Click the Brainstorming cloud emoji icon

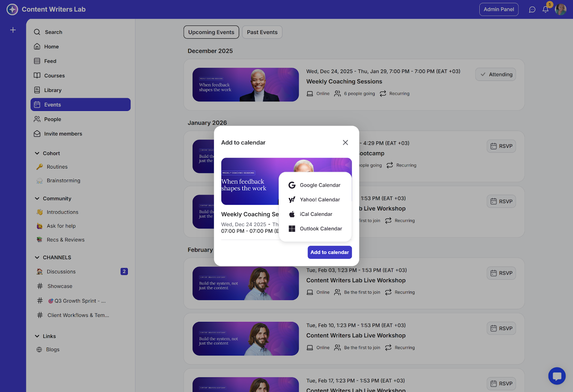(x=39, y=181)
